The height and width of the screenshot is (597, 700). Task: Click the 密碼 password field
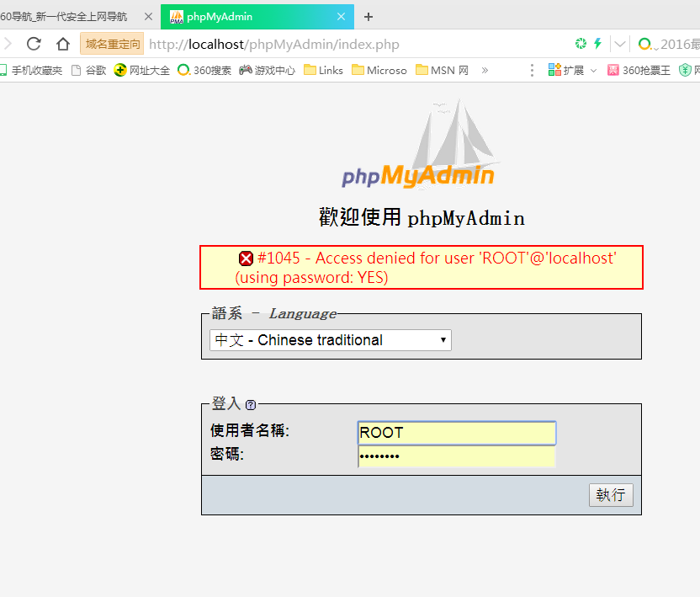(x=457, y=456)
